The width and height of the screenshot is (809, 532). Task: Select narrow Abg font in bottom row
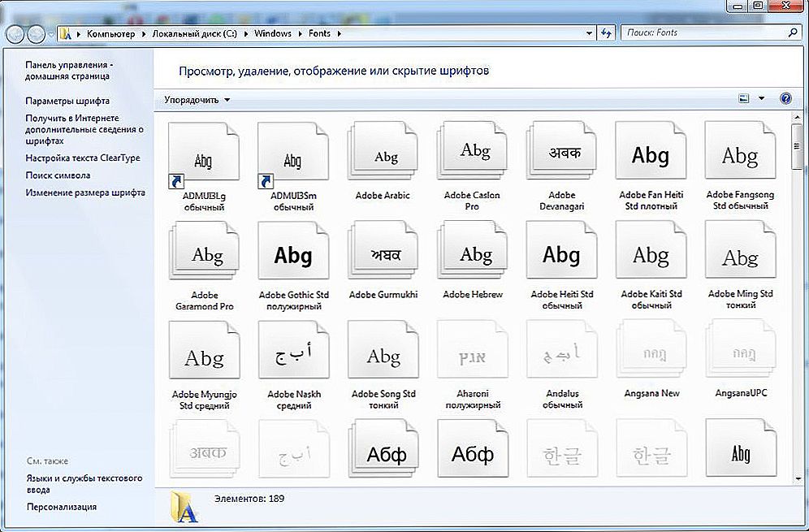click(x=741, y=448)
